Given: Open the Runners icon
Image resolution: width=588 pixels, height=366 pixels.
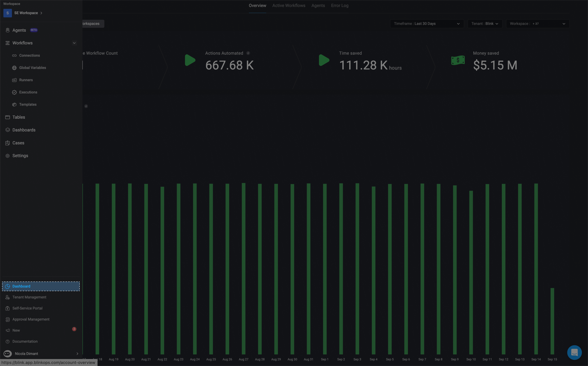Looking at the screenshot, I should coord(14,80).
